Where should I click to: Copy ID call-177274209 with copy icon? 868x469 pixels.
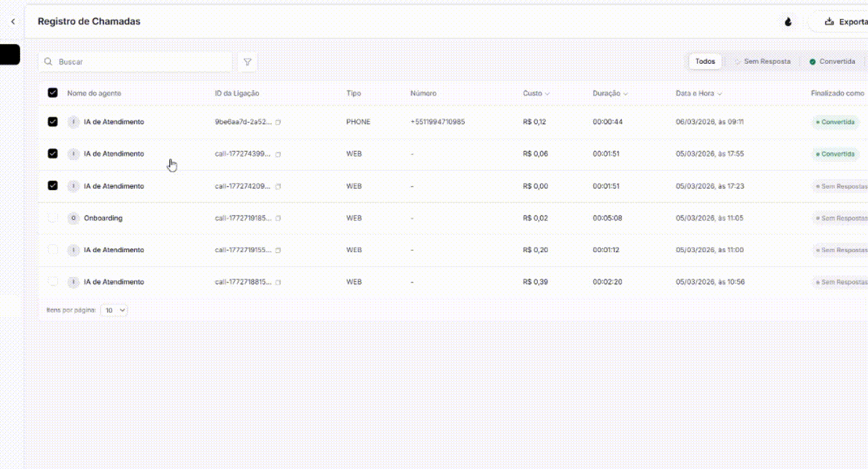278,186
